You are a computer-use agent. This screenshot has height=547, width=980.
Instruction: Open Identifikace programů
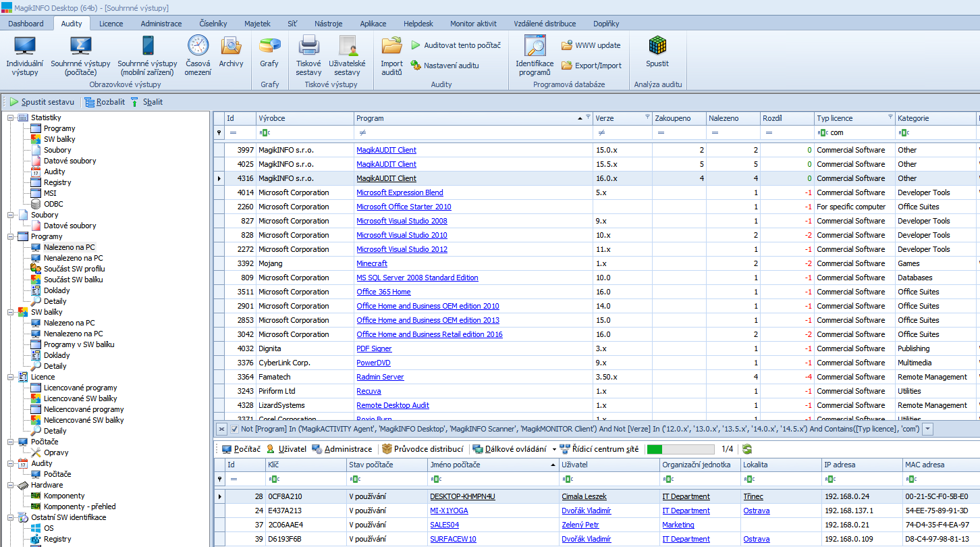[x=535, y=55]
